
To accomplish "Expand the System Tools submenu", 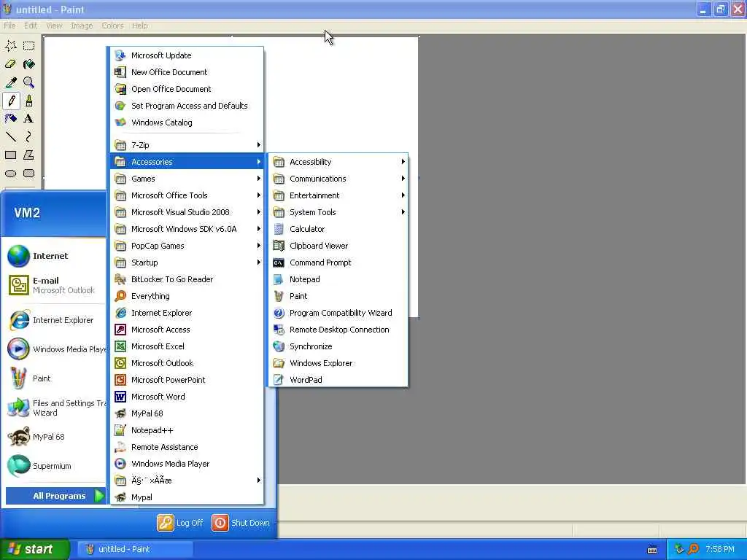I will click(338, 212).
